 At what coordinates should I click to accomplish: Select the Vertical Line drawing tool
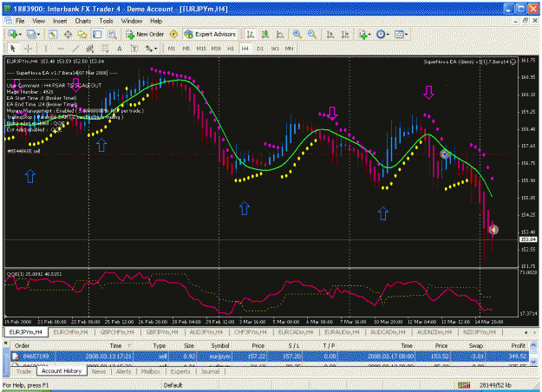(46, 49)
